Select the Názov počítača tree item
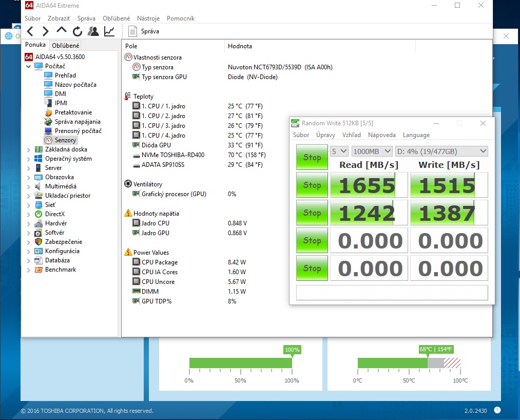Image resolution: width=520 pixels, height=420 pixels. tap(75, 85)
